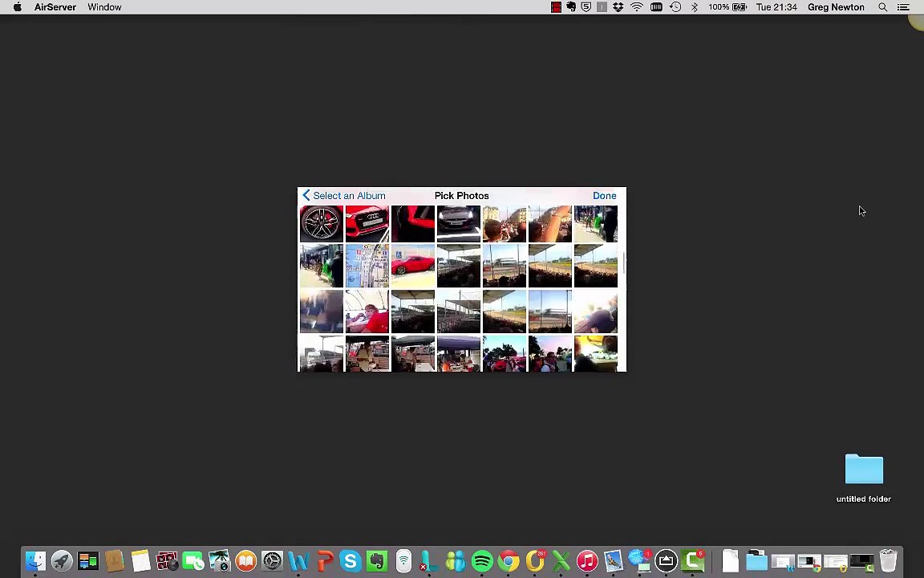This screenshot has height=578, width=924.
Task: Select the alloy wheel photo thumbnail
Action: pos(321,223)
